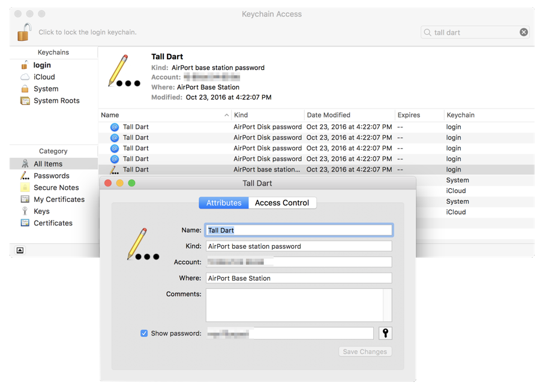
Task: Click the System keychain lock icon
Action: [25, 89]
